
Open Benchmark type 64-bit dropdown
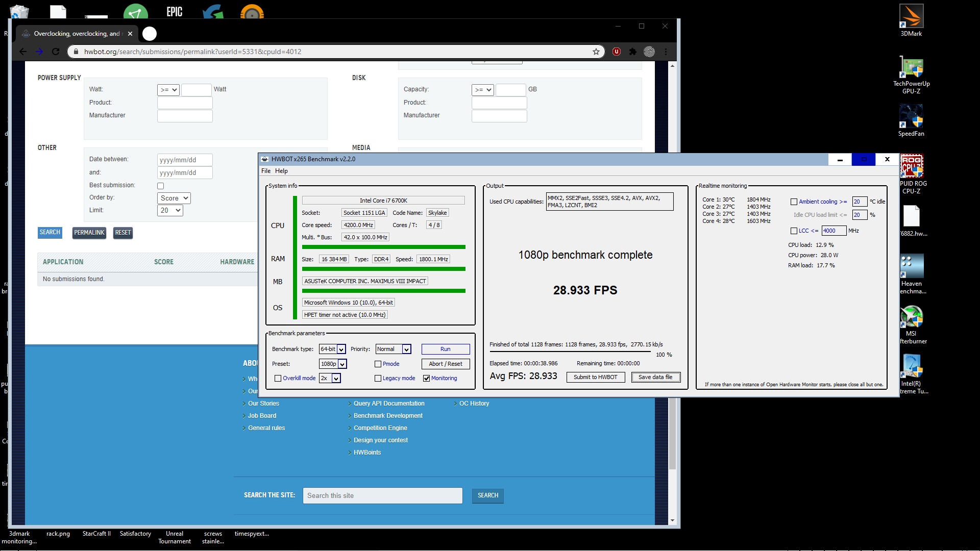point(332,349)
